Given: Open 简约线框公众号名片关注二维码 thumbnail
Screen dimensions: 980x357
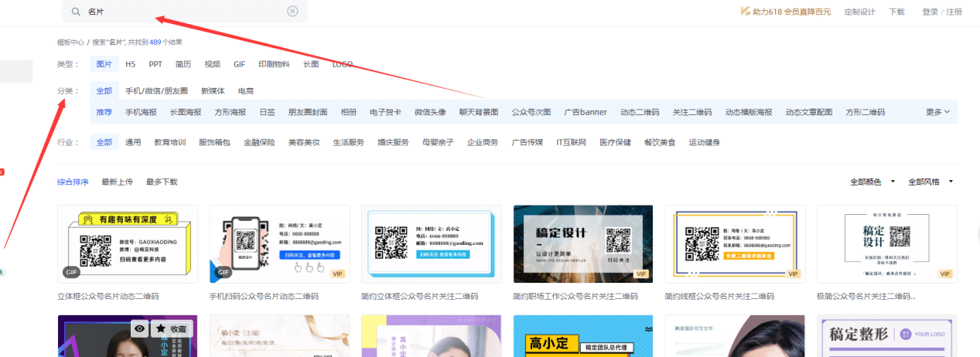Looking at the screenshot, I should coord(735,243).
